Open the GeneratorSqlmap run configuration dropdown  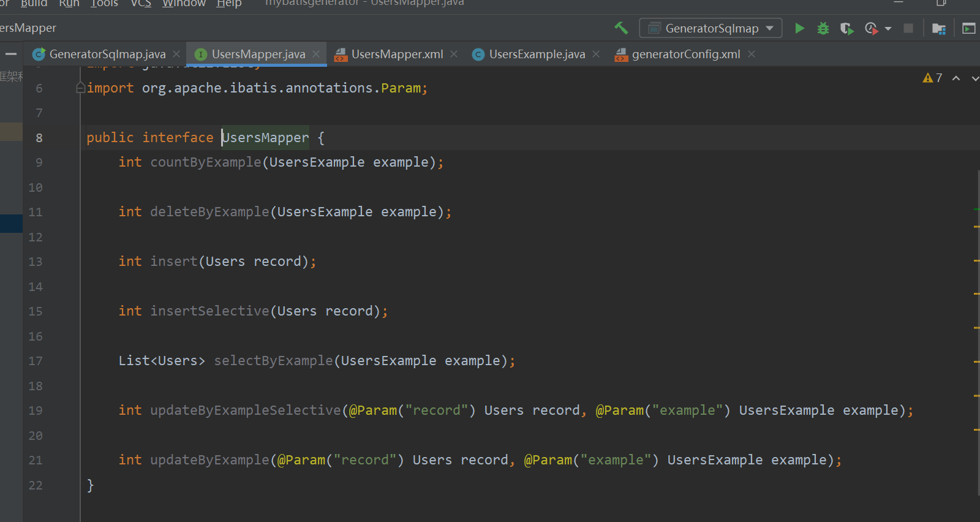(x=710, y=28)
